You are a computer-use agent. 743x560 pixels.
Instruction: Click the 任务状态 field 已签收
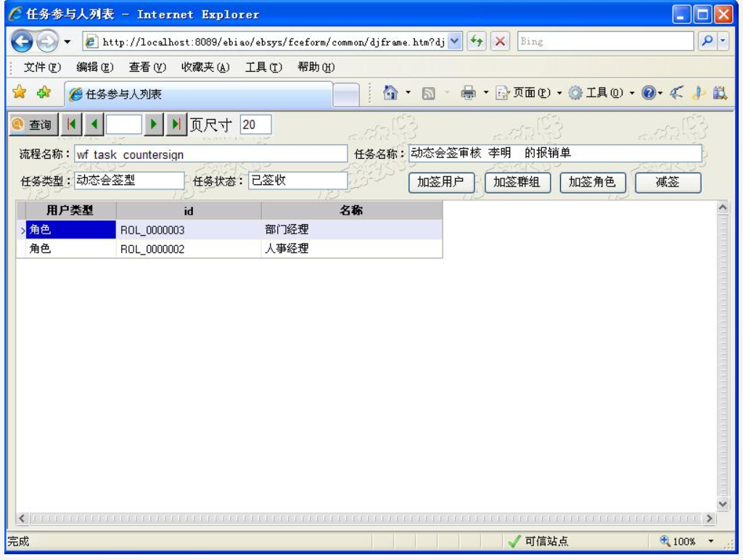(x=297, y=181)
